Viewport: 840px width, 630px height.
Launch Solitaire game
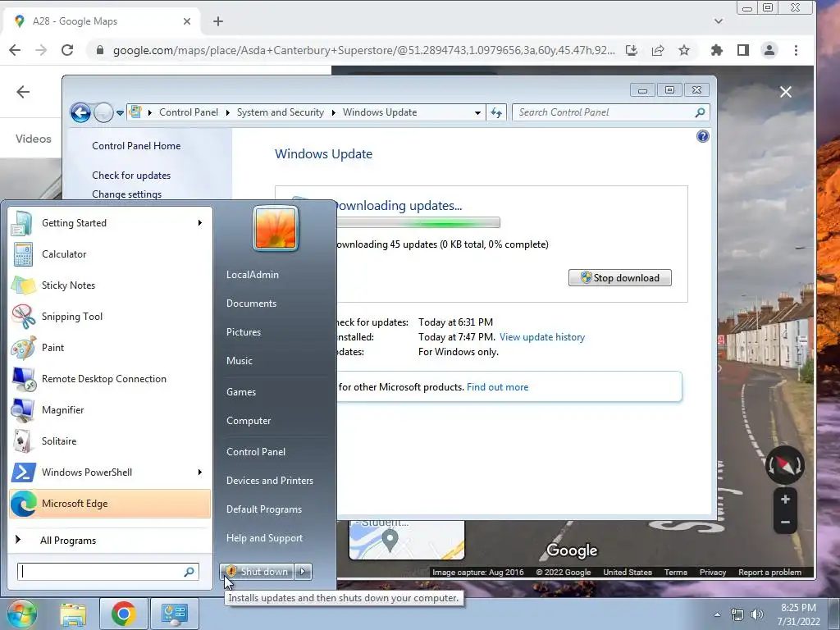pyautogui.click(x=110, y=441)
